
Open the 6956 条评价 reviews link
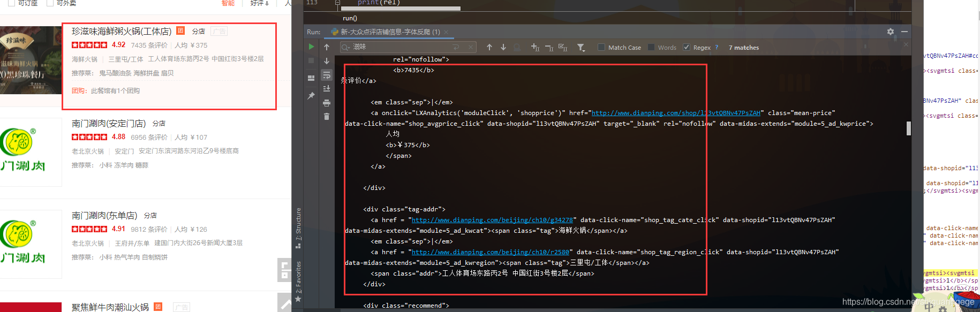[x=149, y=138]
